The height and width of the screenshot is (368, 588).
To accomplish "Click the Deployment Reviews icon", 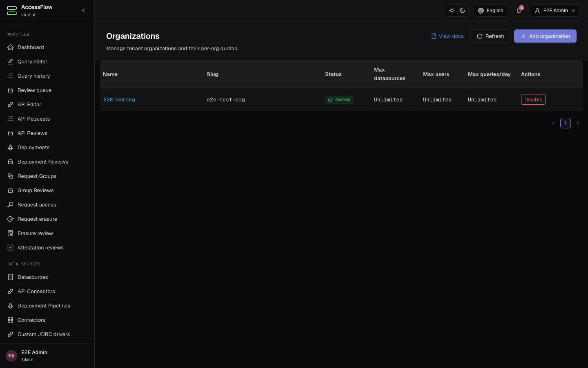I will pyautogui.click(x=11, y=162).
